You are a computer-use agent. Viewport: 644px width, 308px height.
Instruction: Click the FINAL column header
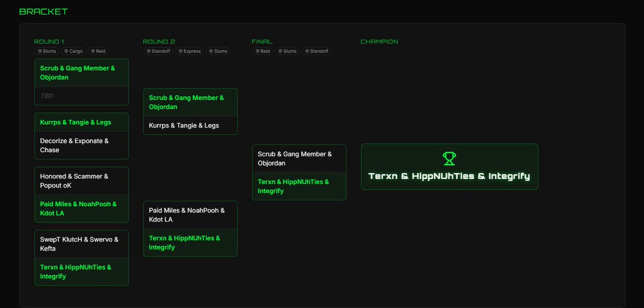(x=262, y=41)
